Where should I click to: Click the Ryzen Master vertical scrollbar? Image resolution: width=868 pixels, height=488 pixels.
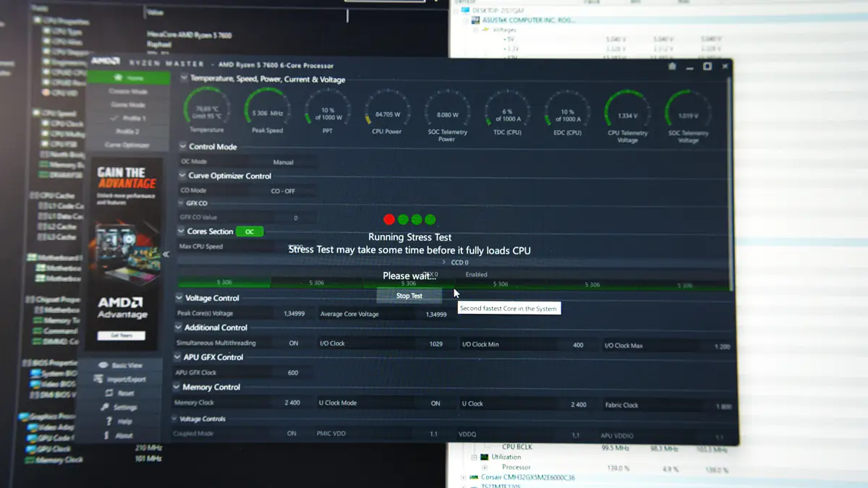(x=732, y=184)
